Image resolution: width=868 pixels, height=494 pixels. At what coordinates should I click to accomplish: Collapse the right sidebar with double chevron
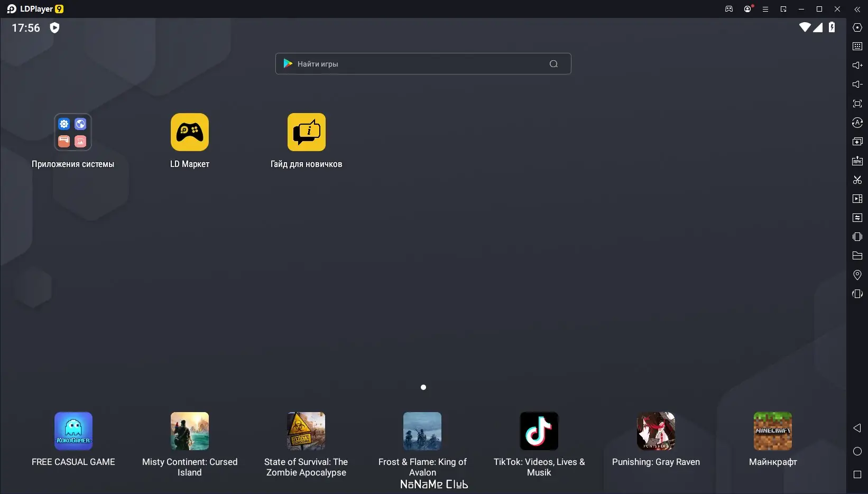tap(857, 9)
